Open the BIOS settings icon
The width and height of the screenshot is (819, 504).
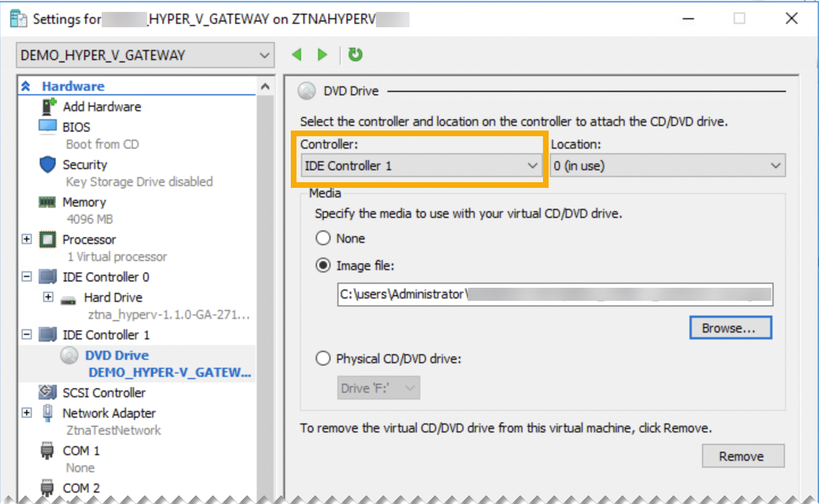47,126
